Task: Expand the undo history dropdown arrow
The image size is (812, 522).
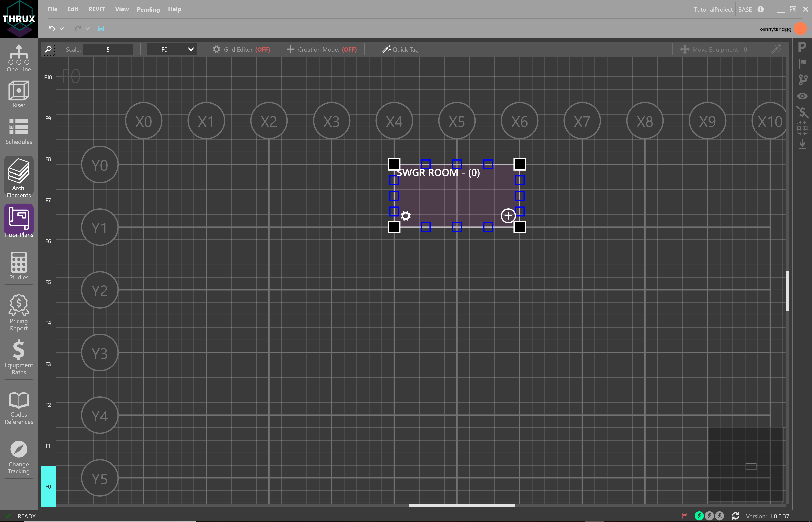Action: coord(62,29)
